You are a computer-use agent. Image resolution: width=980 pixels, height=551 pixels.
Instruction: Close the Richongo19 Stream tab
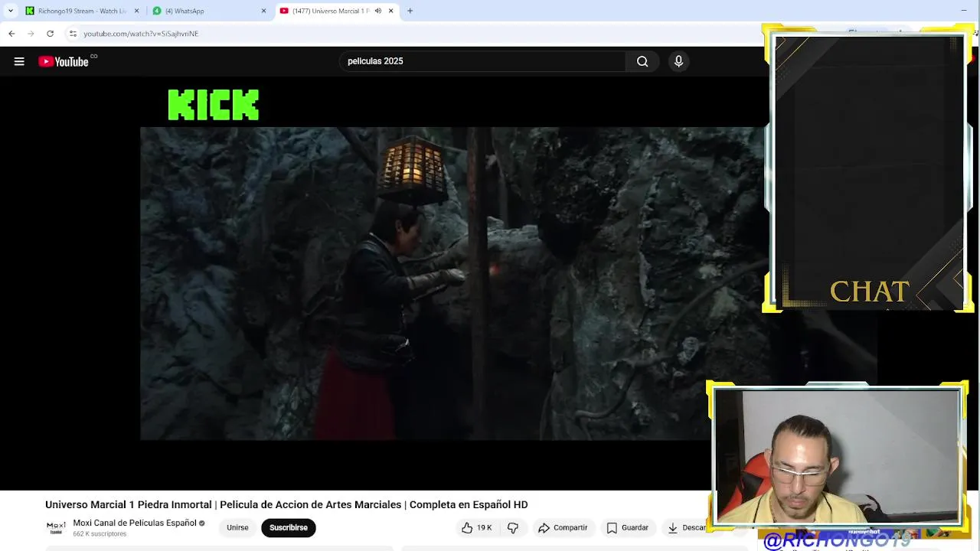click(x=137, y=11)
